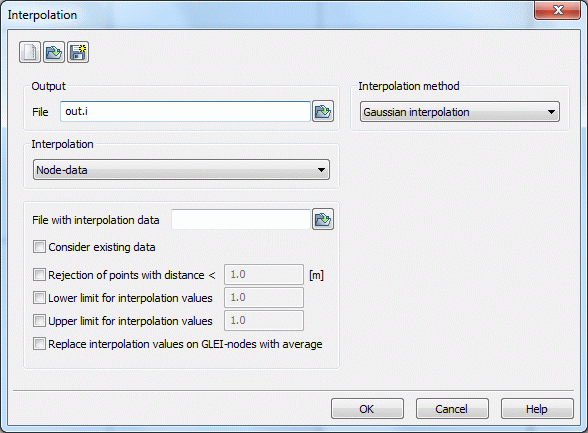Click the Output File text field
Image resolution: width=588 pixels, height=433 pixels.
185,111
